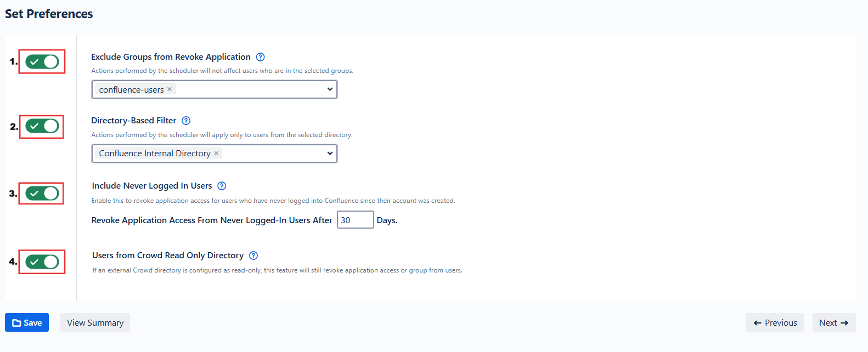This screenshot has width=868, height=352.
Task: Open the directory filter dropdown arrow
Action: [330, 154]
